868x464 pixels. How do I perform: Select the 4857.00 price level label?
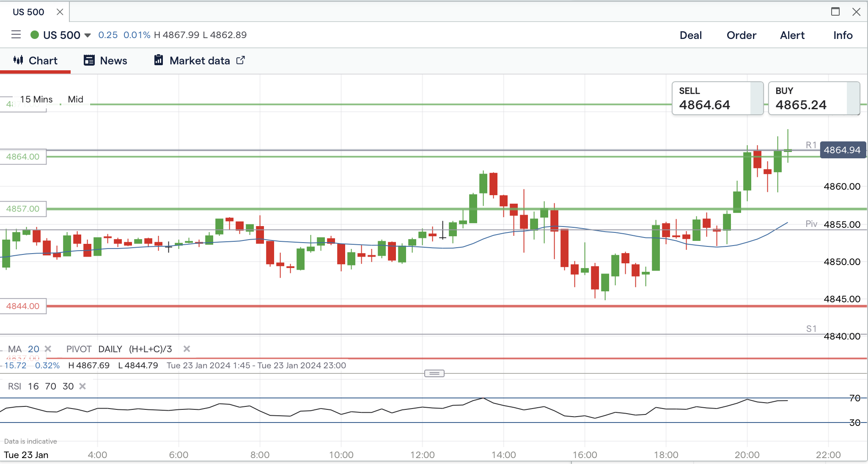23,209
